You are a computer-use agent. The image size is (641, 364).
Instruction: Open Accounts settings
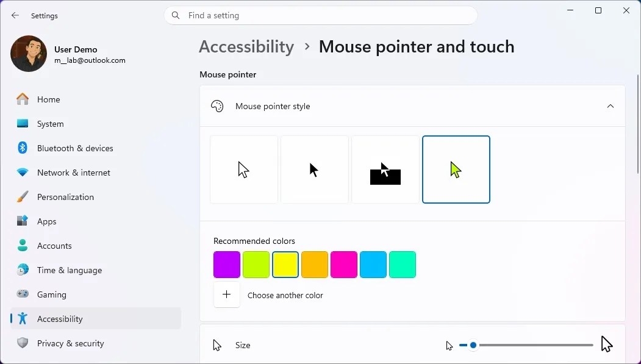pyautogui.click(x=96, y=246)
